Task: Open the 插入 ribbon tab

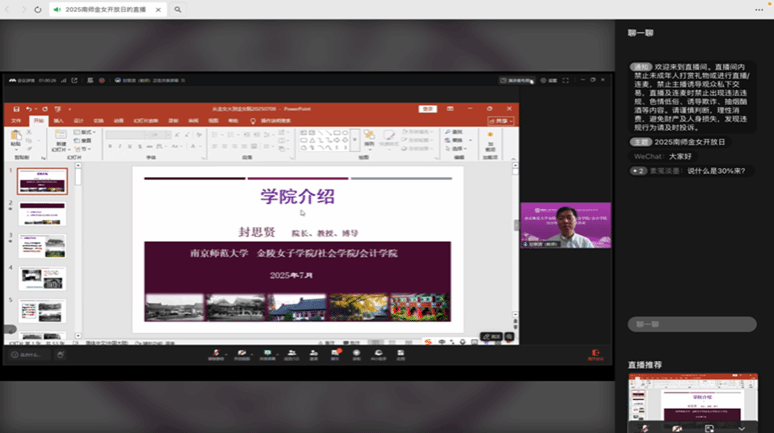Action: pyautogui.click(x=58, y=120)
